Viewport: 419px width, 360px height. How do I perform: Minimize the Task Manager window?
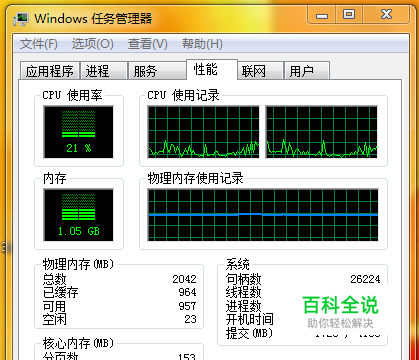coord(322,15)
